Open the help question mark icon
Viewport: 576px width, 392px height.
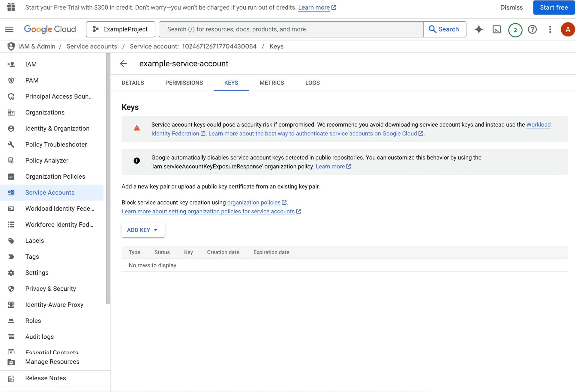tap(532, 29)
